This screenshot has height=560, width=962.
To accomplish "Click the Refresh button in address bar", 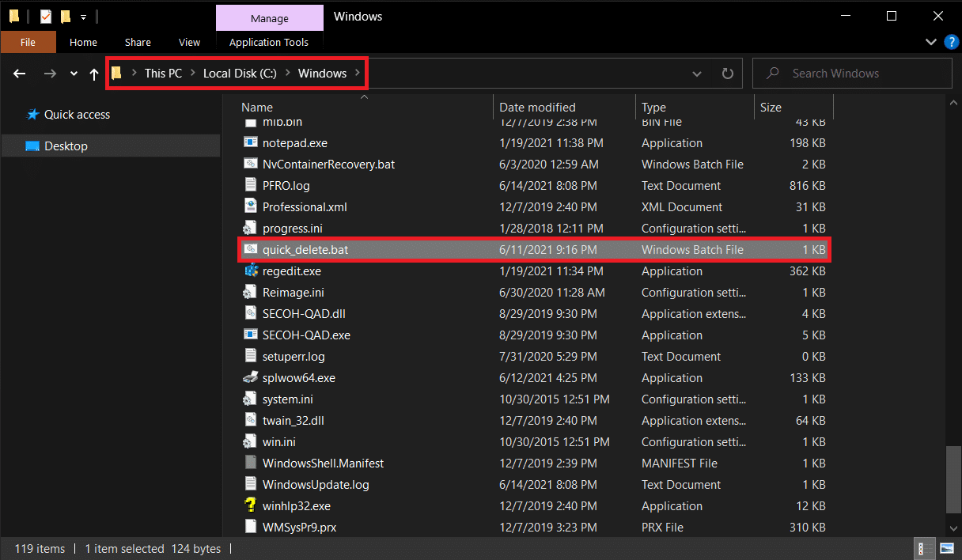I will pos(728,74).
